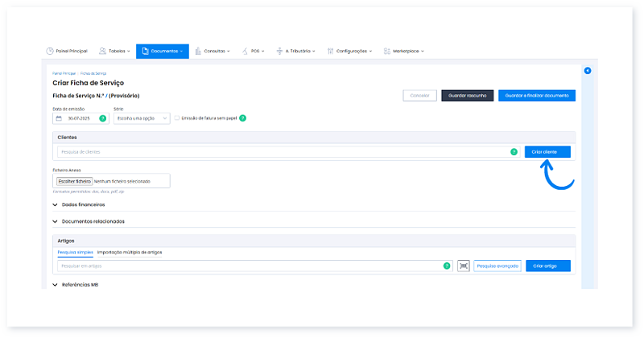Click green help icon in client search

point(514,151)
